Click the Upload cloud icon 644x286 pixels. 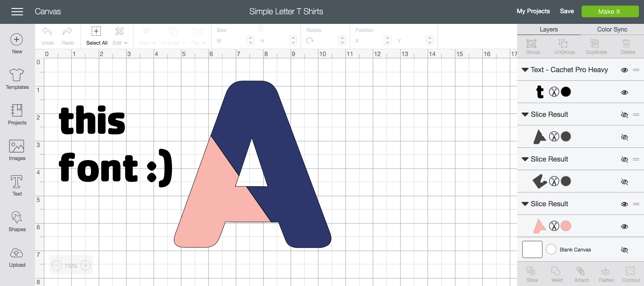16,253
